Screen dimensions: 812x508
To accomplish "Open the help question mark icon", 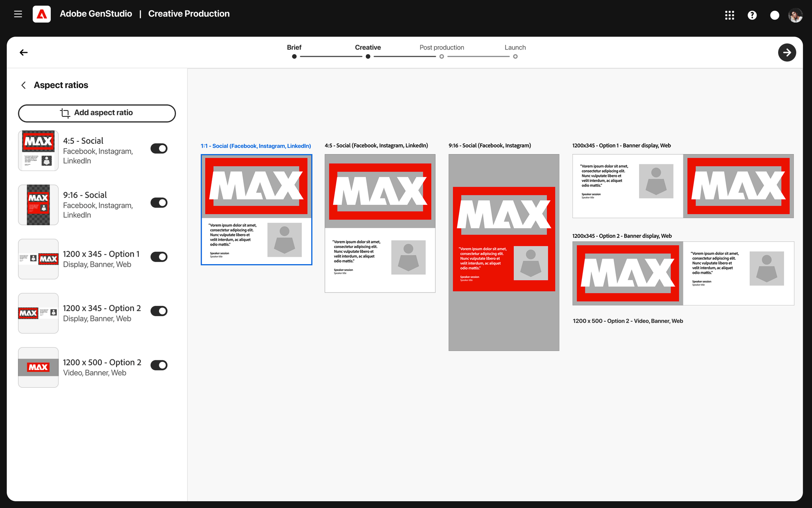I will (x=752, y=15).
